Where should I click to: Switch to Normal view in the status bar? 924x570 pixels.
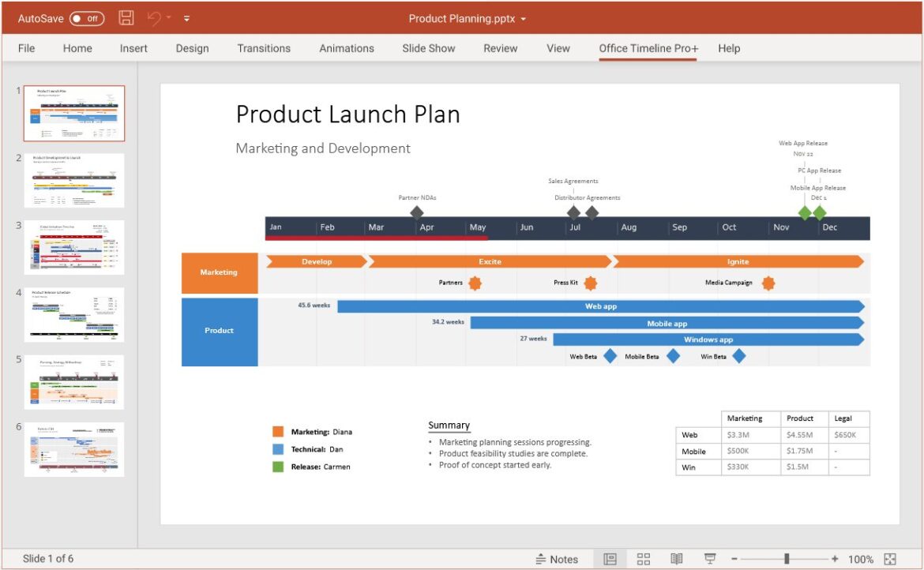(x=610, y=559)
